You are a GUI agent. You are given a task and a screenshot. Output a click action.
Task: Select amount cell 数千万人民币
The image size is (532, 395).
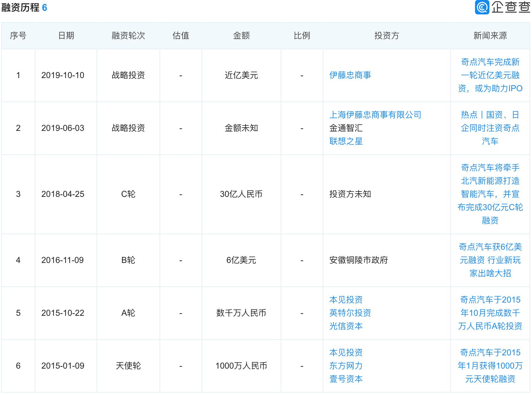pyautogui.click(x=241, y=313)
